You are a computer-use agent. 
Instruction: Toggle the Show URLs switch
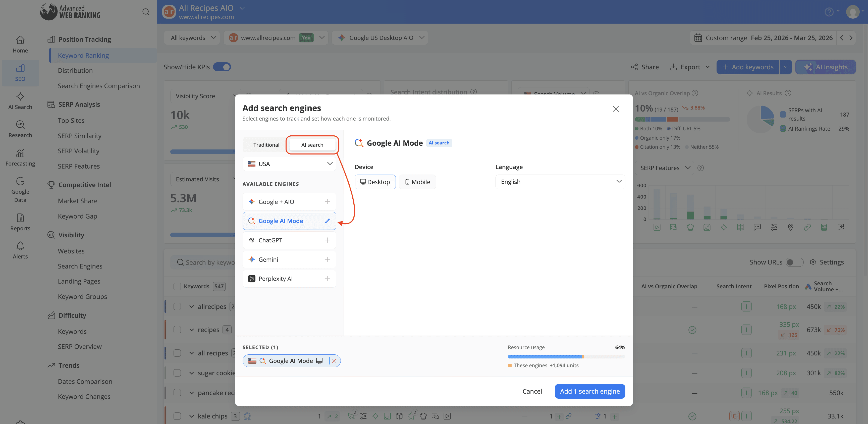pos(795,262)
